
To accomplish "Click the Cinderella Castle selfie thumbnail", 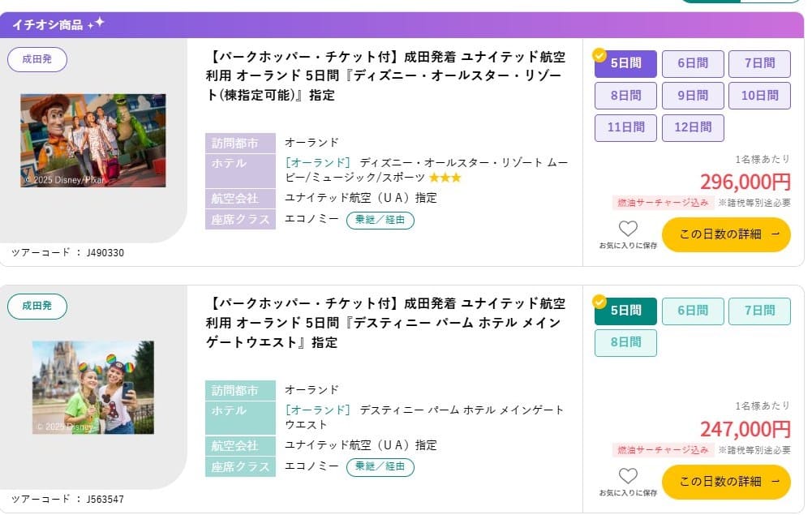I will [93, 387].
